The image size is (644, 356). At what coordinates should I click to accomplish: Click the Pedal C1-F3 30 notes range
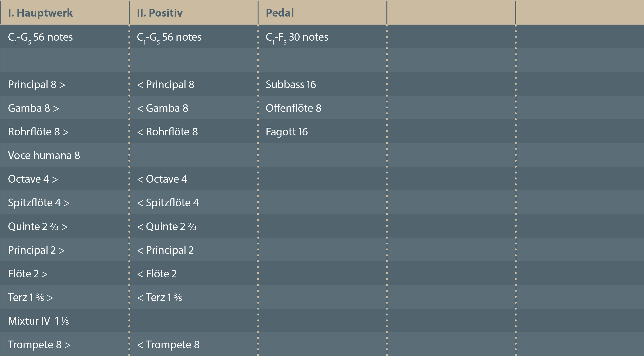coord(297,37)
